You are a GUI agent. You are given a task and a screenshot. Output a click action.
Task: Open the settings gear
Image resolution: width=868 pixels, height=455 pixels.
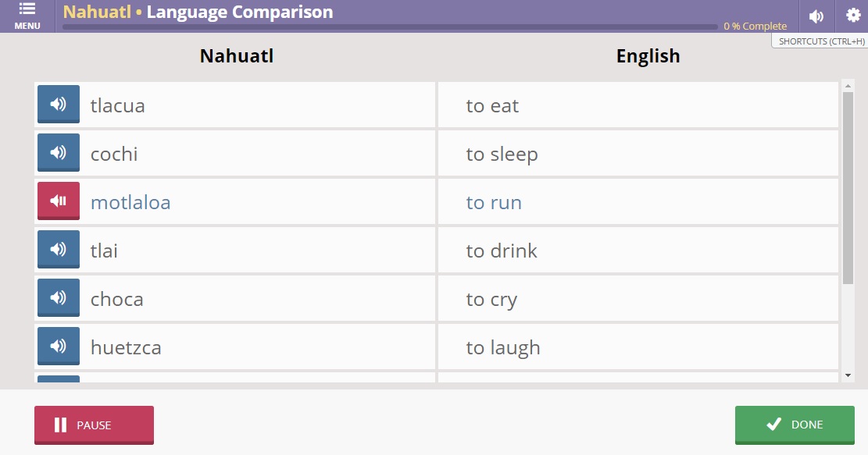pos(852,16)
